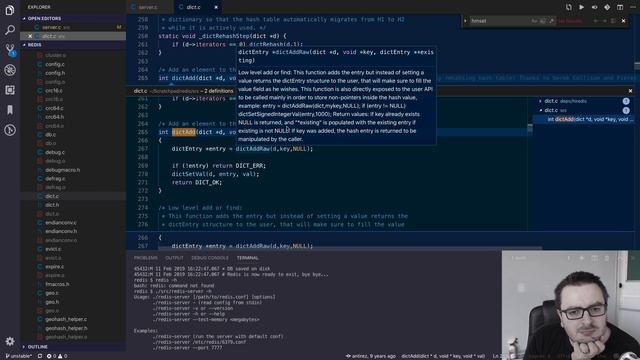
Task: Open endianconv.c in the explorer
Action: pyautogui.click(x=61, y=222)
